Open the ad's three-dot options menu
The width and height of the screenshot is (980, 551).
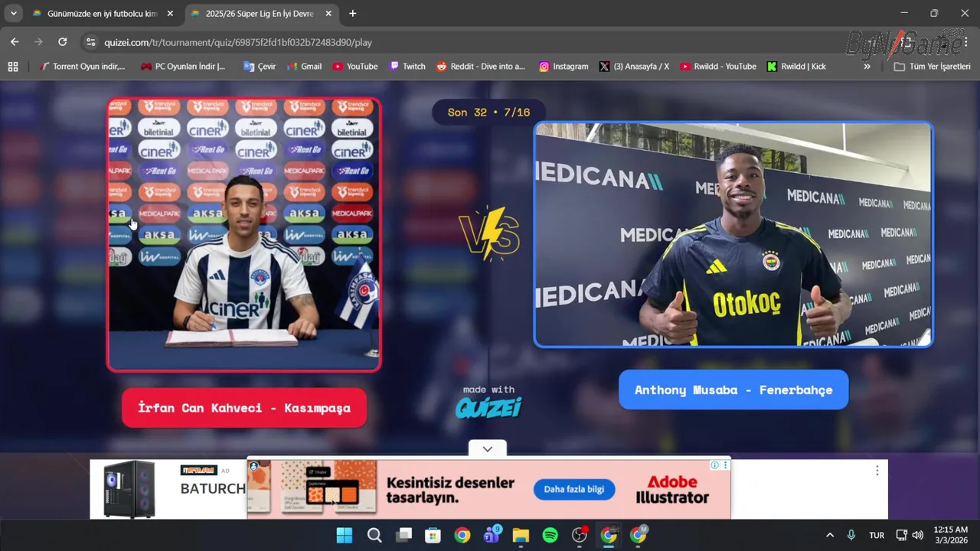click(x=877, y=471)
